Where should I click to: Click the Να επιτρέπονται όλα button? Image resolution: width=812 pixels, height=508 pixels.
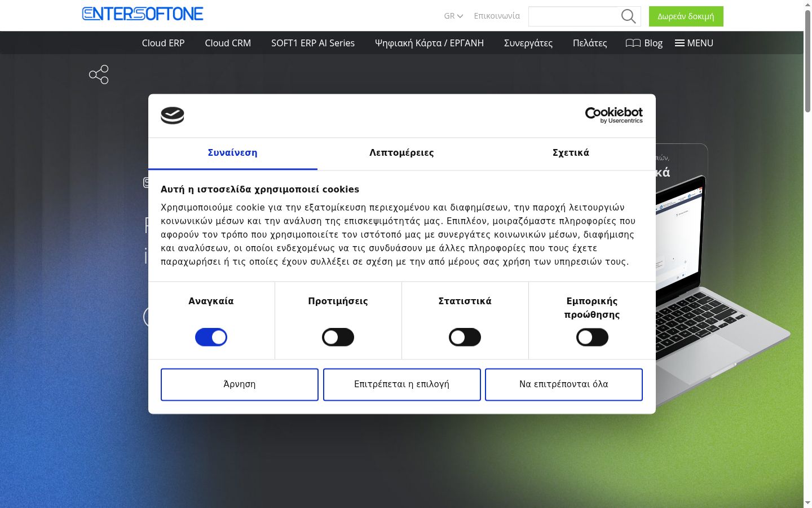click(x=564, y=384)
